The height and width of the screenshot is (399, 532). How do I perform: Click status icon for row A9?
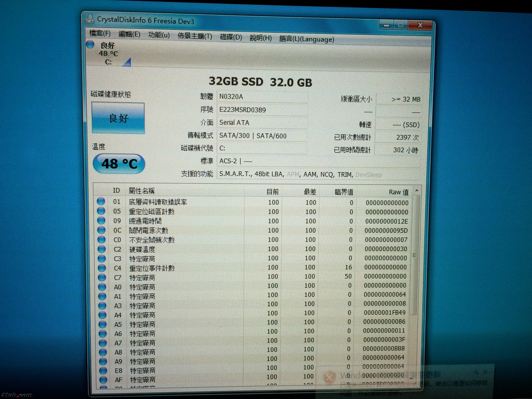point(103,362)
